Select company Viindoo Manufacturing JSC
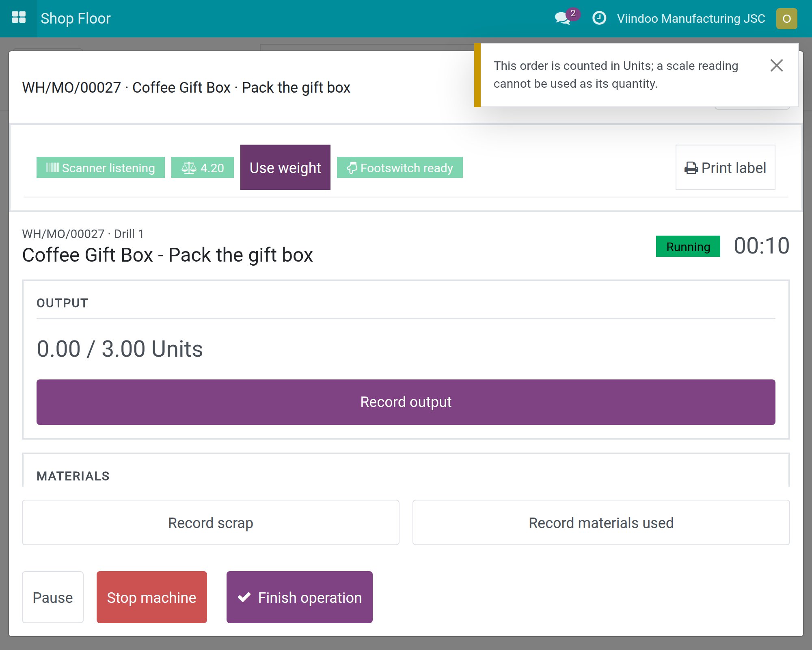812x650 pixels. tap(691, 19)
